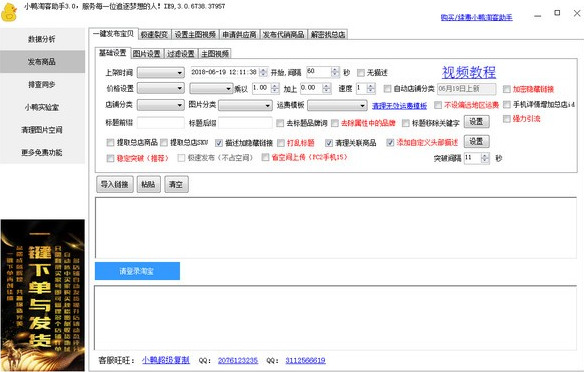
Task: Expand 运费模板 dropdown
Action: [x=337, y=106]
